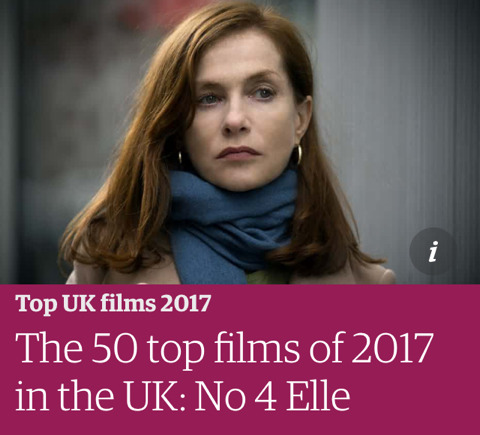Select the magenta headline card background

point(240,360)
